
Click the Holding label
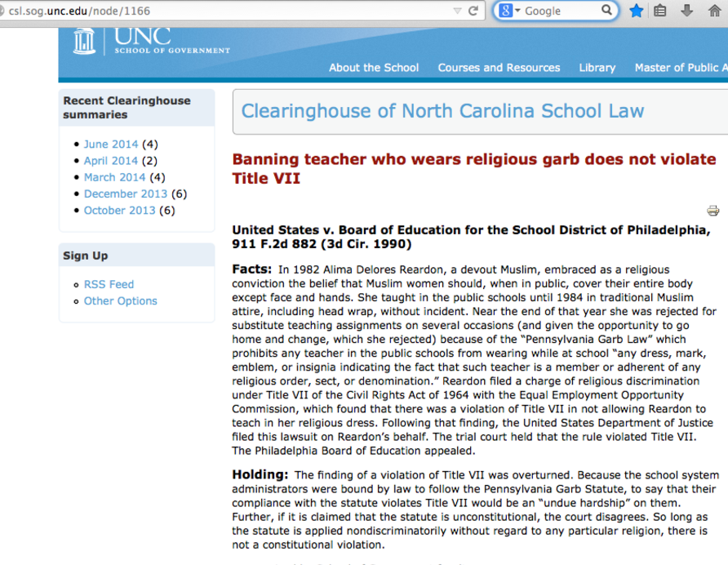(x=260, y=474)
